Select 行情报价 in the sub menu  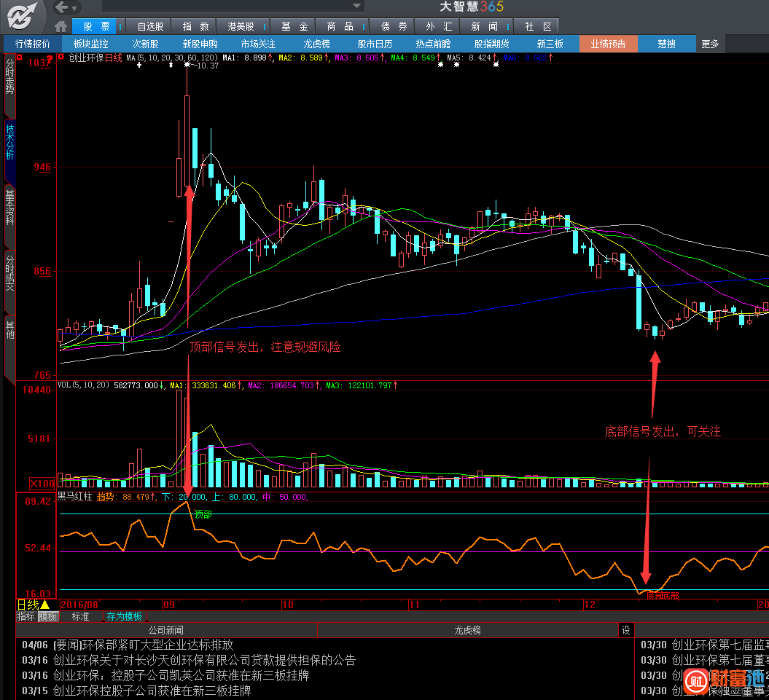point(32,44)
